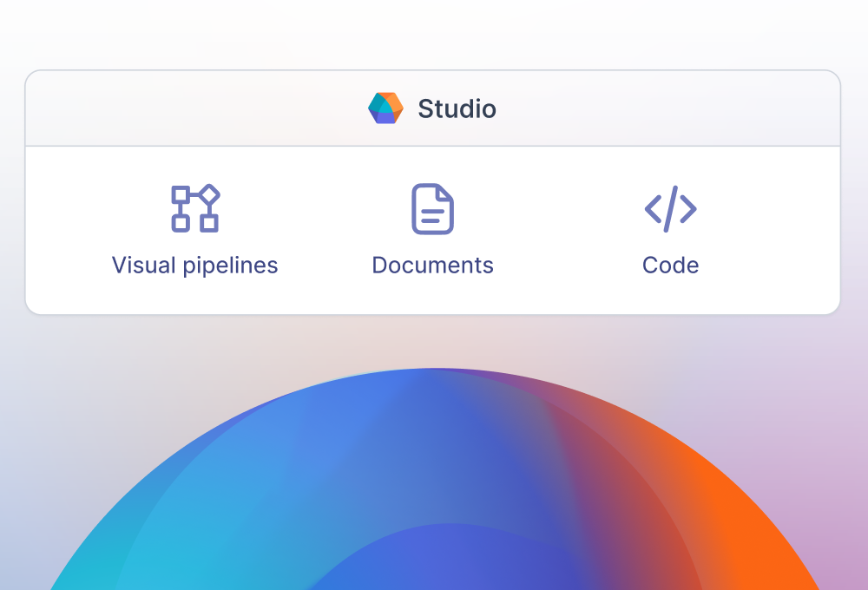
Task: Go to the Documents label
Action: click(x=433, y=265)
